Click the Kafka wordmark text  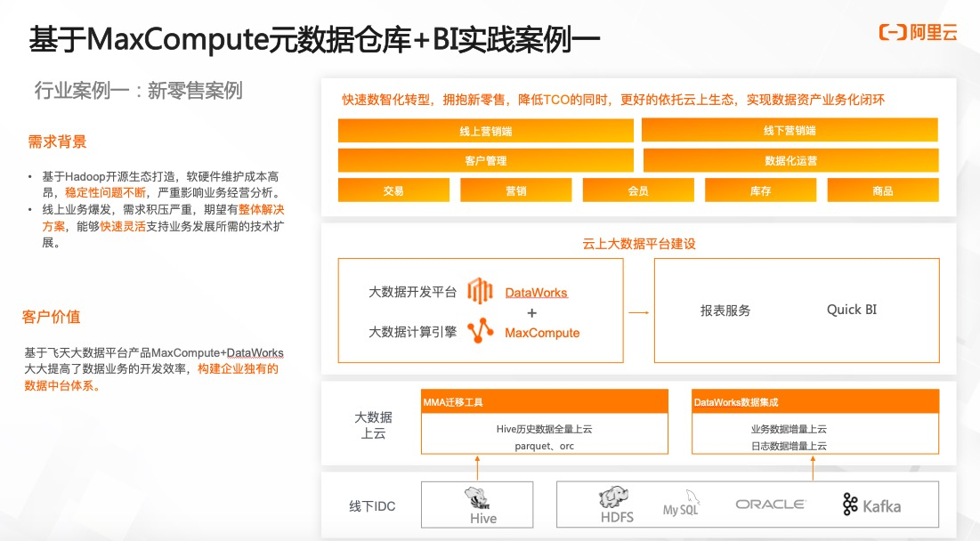(x=881, y=506)
